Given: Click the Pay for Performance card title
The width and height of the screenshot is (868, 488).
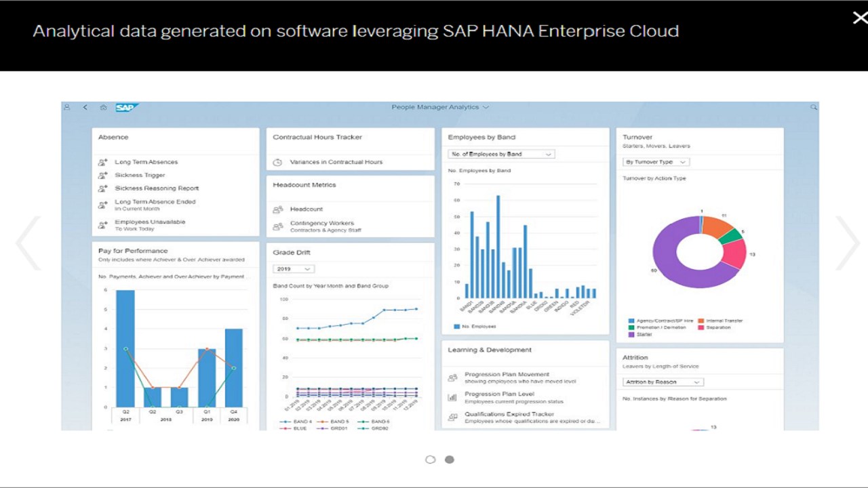Looking at the screenshot, I should (133, 251).
